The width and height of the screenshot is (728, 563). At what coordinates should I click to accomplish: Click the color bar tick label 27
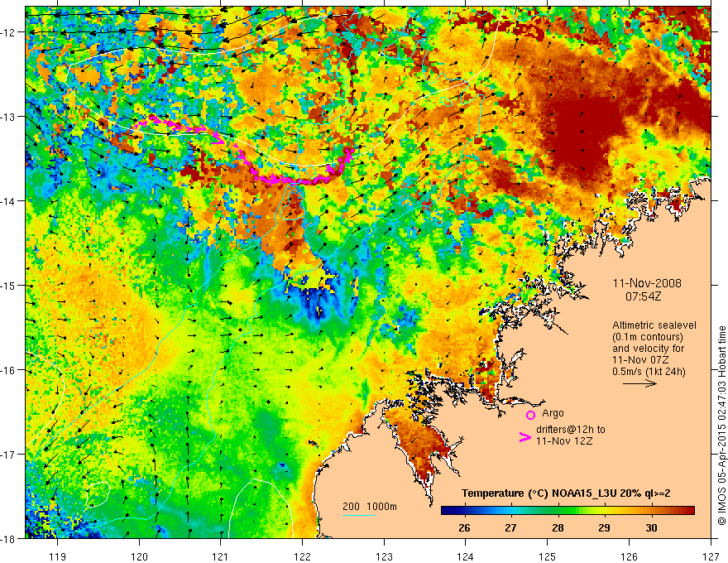[510, 527]
